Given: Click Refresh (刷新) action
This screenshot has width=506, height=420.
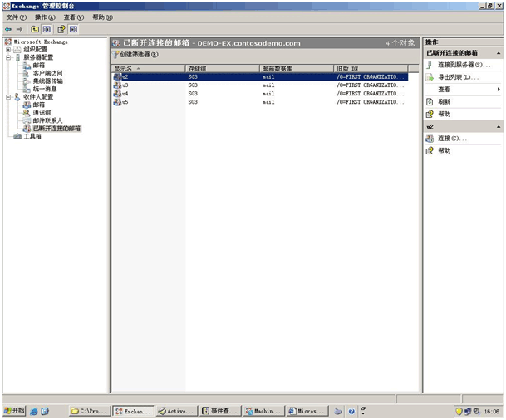Looking at the screenshot, I should pos(444,102).
